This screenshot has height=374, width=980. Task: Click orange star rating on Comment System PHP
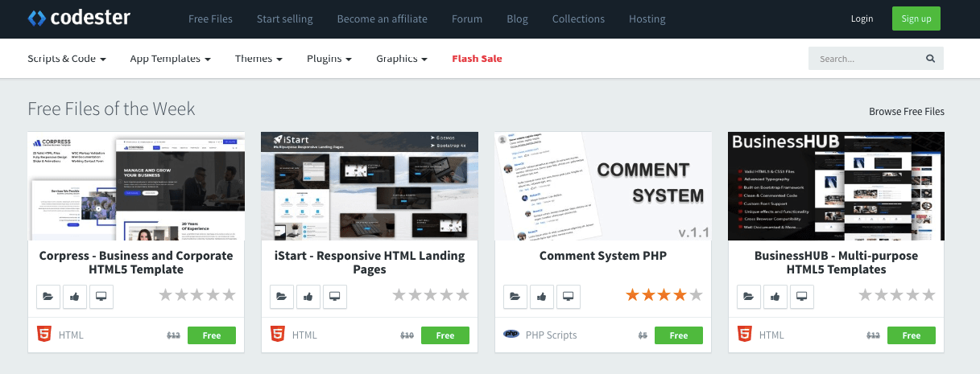[x=664, y=295]
